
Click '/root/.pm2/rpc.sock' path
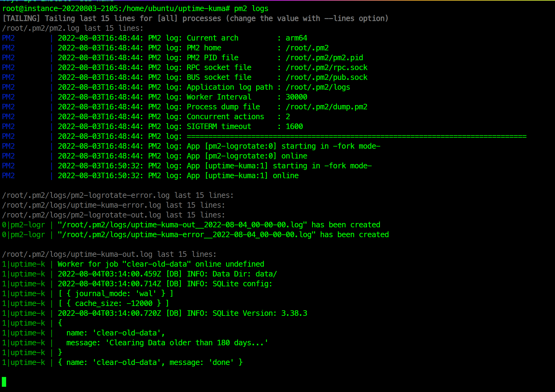pyautogui.click(x=326, y=68)
